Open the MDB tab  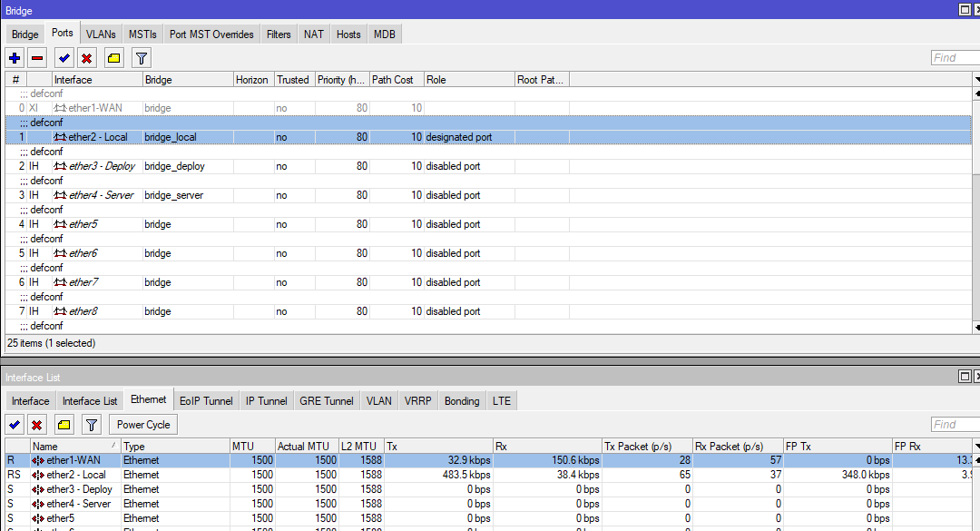pyautogui.click(x=385, y=34)
